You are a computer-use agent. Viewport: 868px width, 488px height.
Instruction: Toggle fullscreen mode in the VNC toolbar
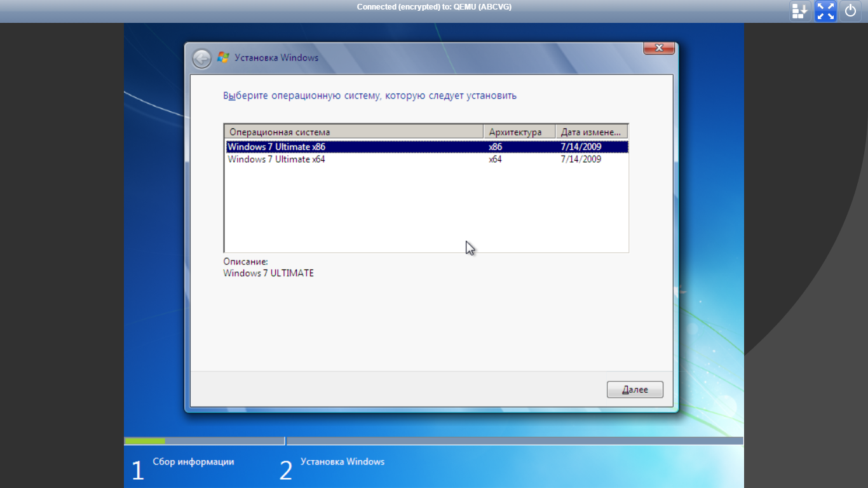[825, 11]
